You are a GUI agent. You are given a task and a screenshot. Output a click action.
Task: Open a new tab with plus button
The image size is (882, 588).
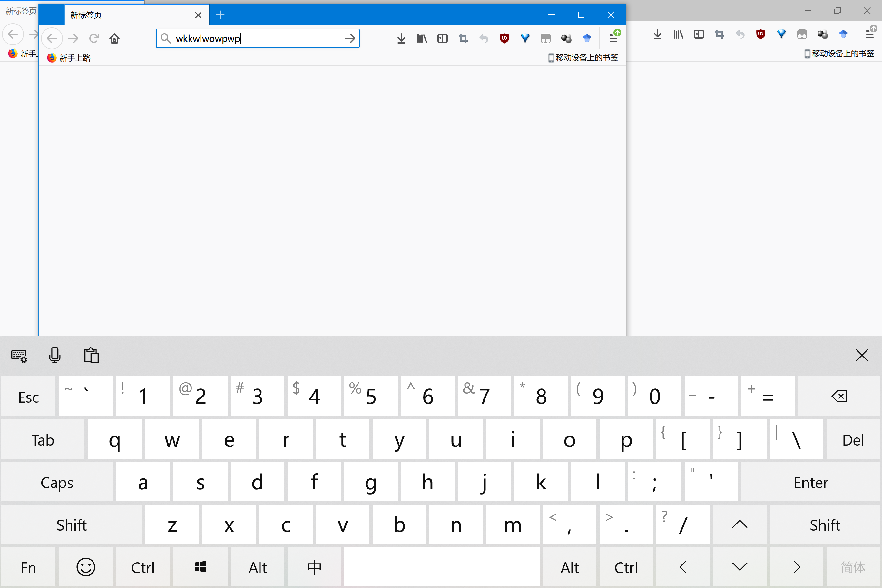pyautogui.click(x=220, y=15)
